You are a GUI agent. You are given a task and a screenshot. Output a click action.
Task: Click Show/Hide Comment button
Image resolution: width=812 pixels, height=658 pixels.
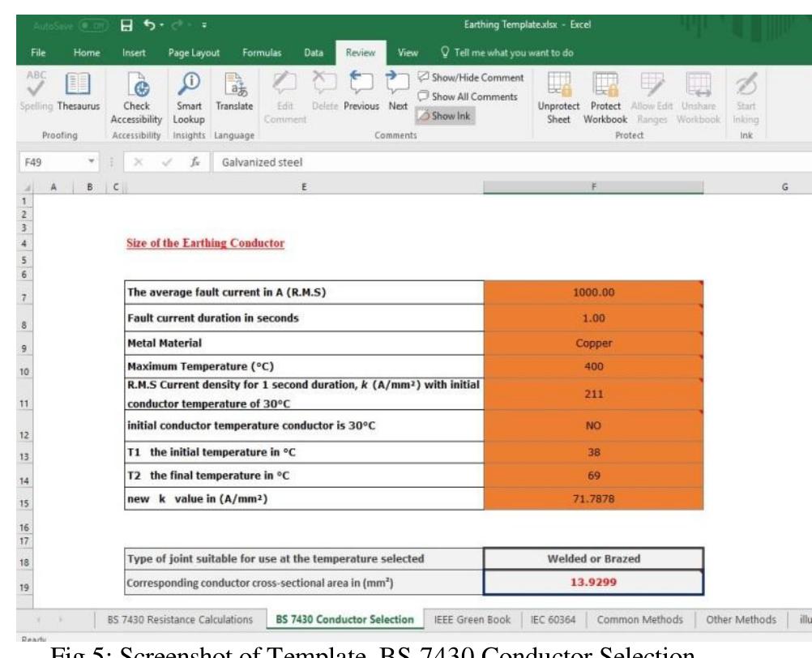pos(471,78)
